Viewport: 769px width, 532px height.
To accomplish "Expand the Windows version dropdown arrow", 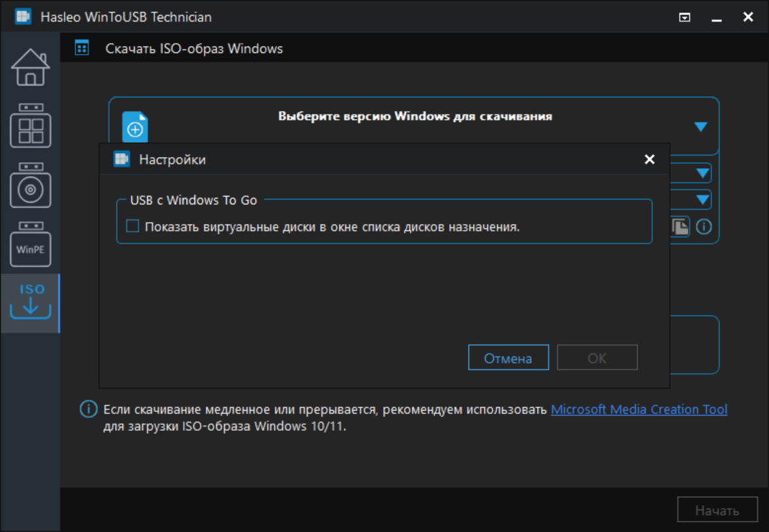I will coord(701,127).
